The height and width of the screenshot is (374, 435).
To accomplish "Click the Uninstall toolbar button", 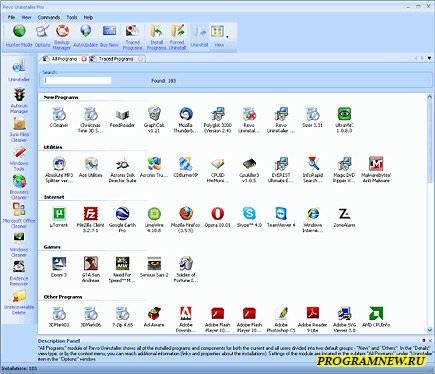I will (x=199, y=36).
